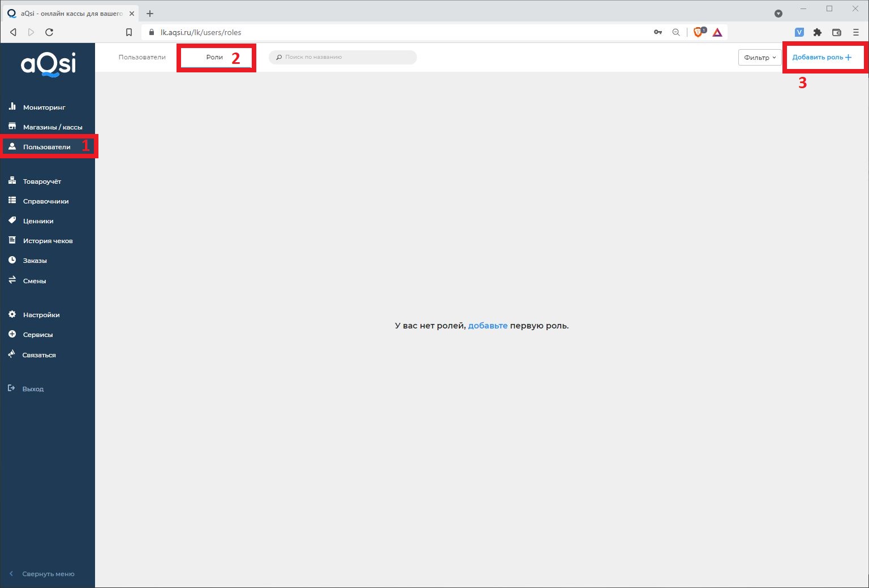This screenshot has width=869, height=588.
Task: Click the Заказы clock icon
Action: pyautogui.click(x=12, y=260)
